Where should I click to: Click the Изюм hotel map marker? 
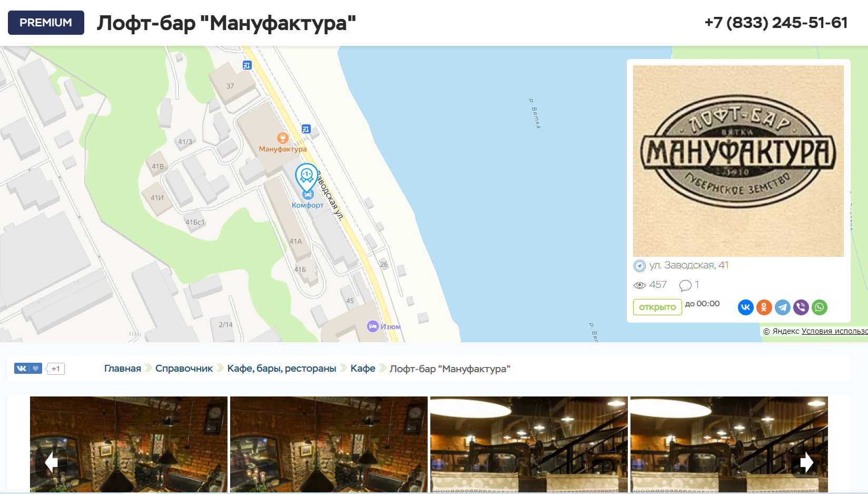[x=373, y=326]
